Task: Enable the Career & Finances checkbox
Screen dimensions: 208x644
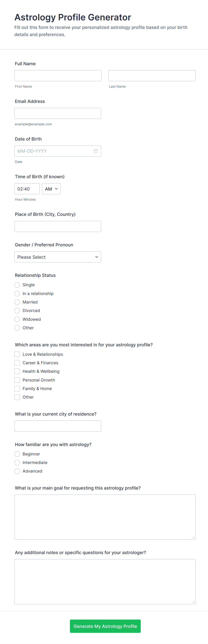Action: [x=17, y=363]
